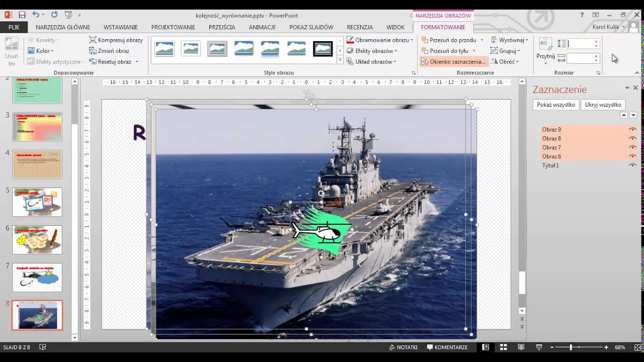Expand Efekty obrazów dropdown
The image size is (644, 362).
point(372,51)
